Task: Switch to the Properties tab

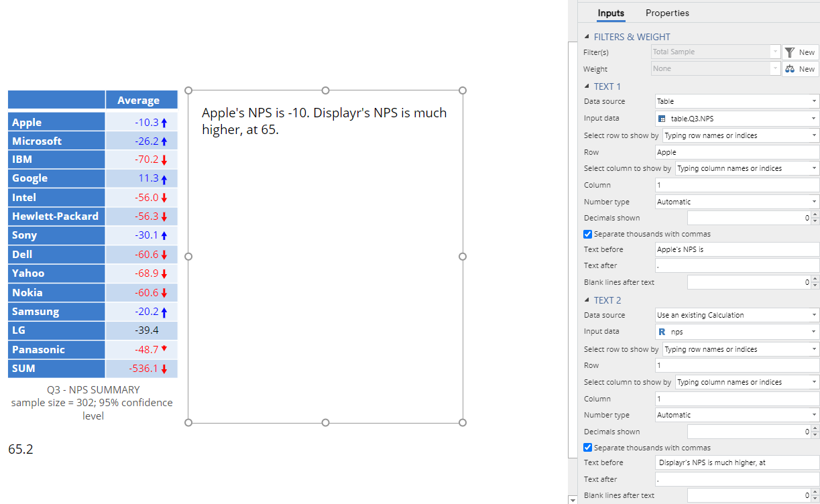Action: (x=667, y=13)
